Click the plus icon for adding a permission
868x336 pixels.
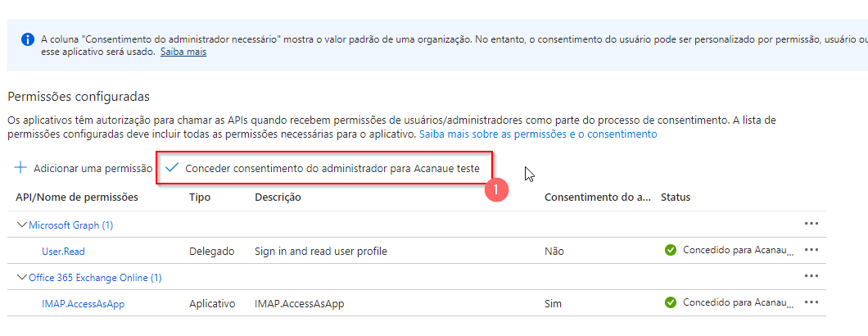[x=20, y=168]
